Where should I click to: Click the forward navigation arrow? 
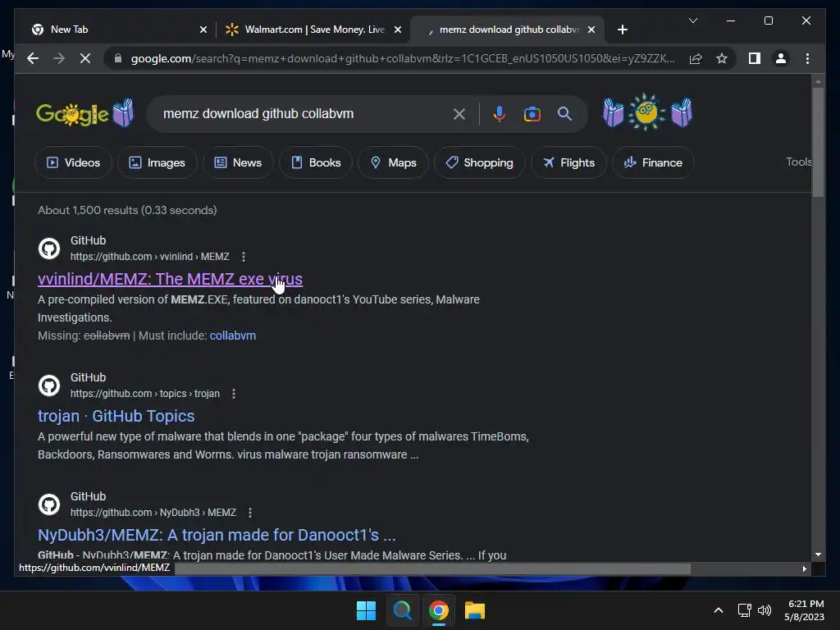tap(59, 58)
